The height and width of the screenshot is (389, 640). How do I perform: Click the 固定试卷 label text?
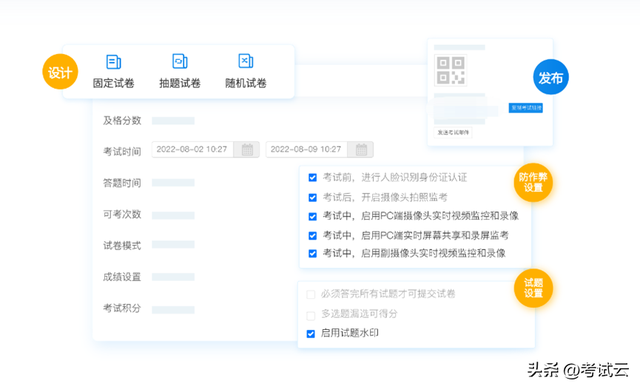pyautogui.click(x=113, y=83)
